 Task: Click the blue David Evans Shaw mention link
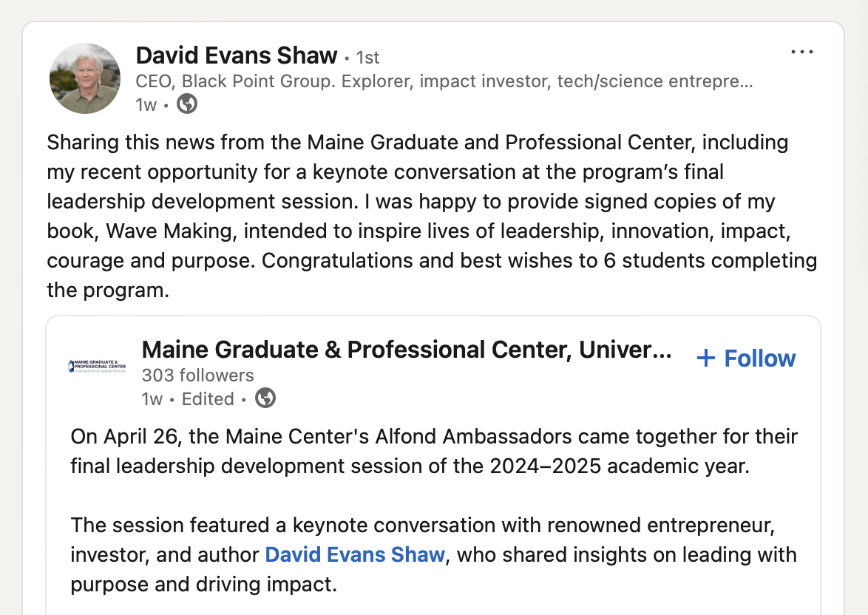(355, 554)
